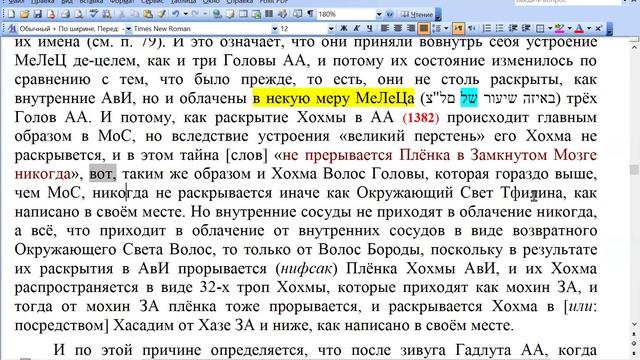The image size is (640, 360).
Task: Open Styles and Formatting pane icon
Action: pos(11,29)
